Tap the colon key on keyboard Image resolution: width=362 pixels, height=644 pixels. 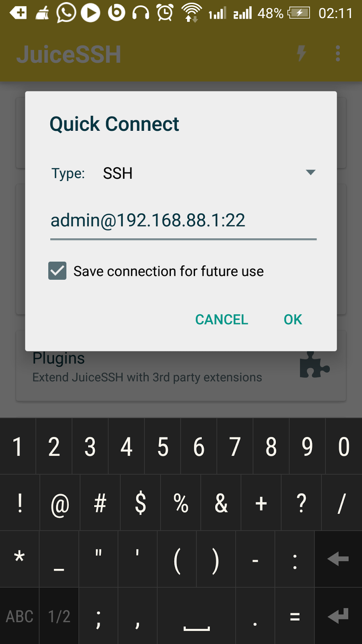pyautogui.click(x=295, y=559)
